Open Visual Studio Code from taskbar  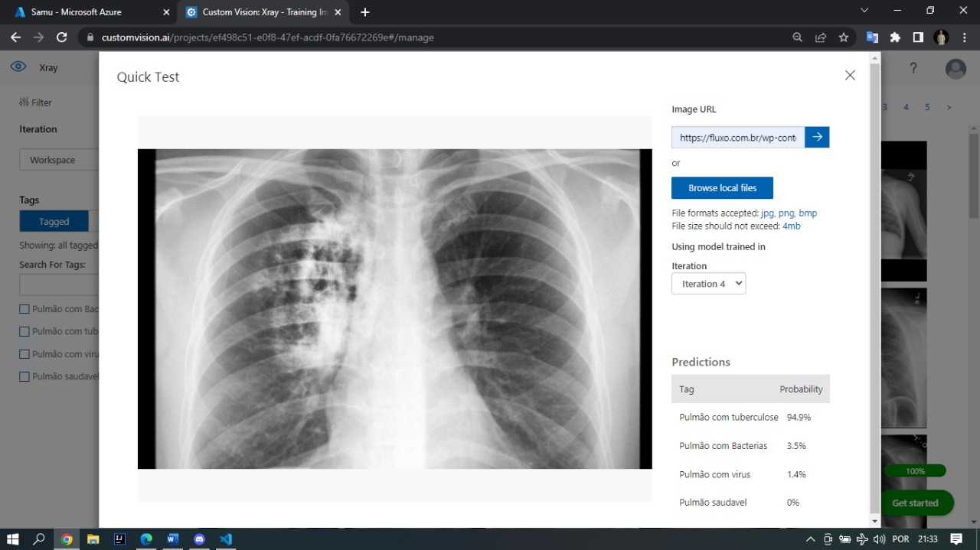click(x=226, y=539)
